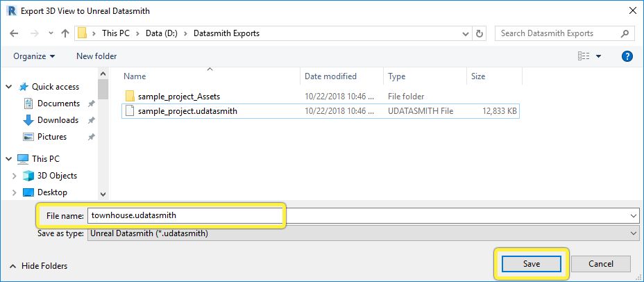The image size is (644, 282).
Task: Click the search magnifier icon
Action: coord(625,34)
